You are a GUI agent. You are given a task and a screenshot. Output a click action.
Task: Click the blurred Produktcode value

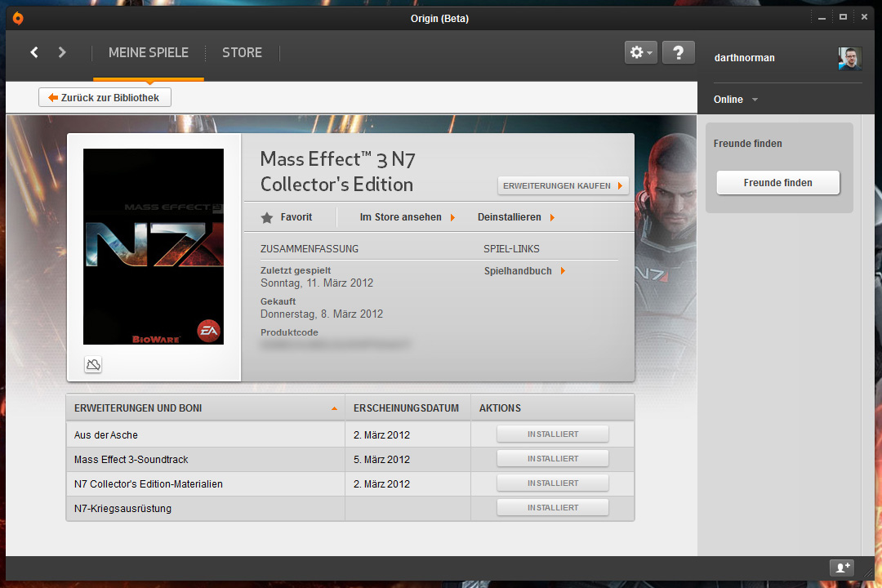[x=336, y=344]
